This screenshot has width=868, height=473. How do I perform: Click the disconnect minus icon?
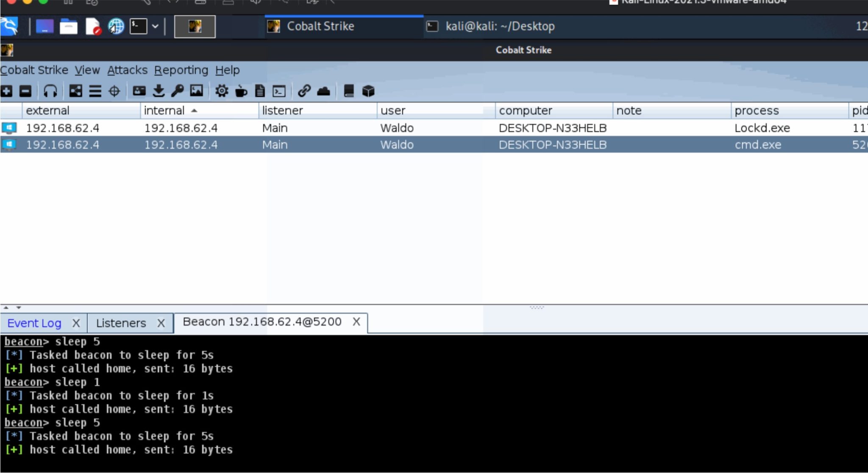pyautogui.click(x=26, y=91)
